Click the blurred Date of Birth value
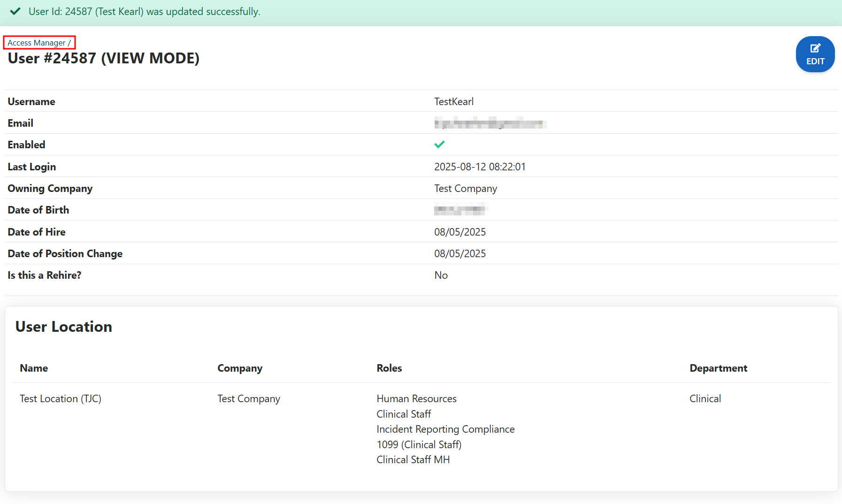This screenshot has width=842, height=504. pyautogui.click(x=460, y=210)
